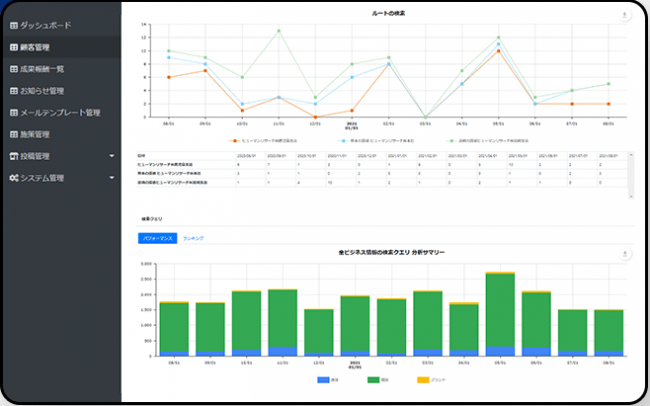Screen dimensions: 650x406
Task: Click the 投稿管理 store icon
Action: (14, 156)
